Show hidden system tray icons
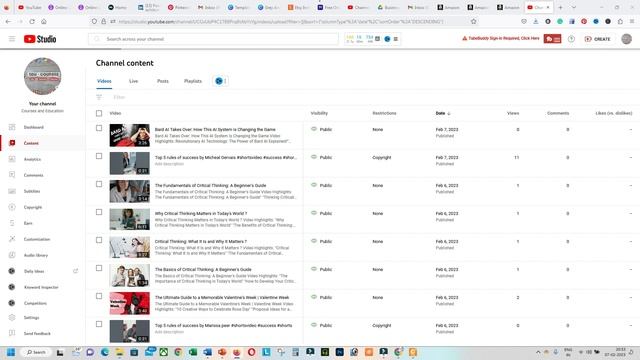Image resolution: width=640 pixels, height=360 pixels. (x=538, y=352)
